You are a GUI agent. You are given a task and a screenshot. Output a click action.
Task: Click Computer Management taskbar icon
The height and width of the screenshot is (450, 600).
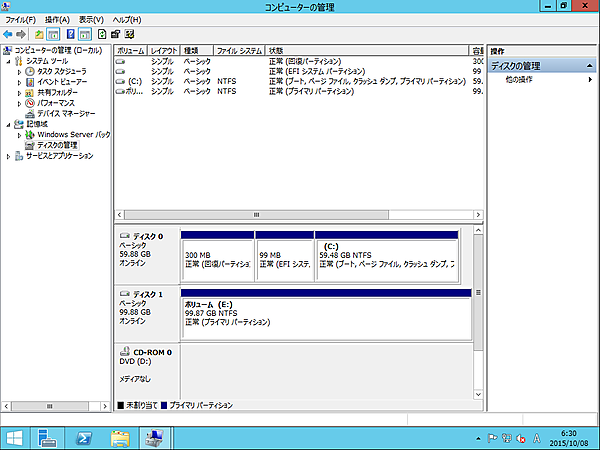(x=155, y=438)
